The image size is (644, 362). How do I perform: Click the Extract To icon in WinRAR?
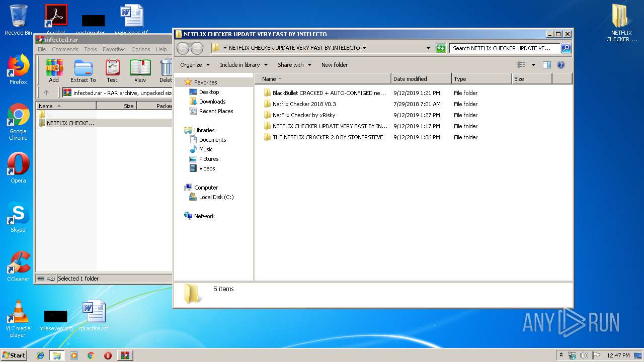[x=83, y=71]
